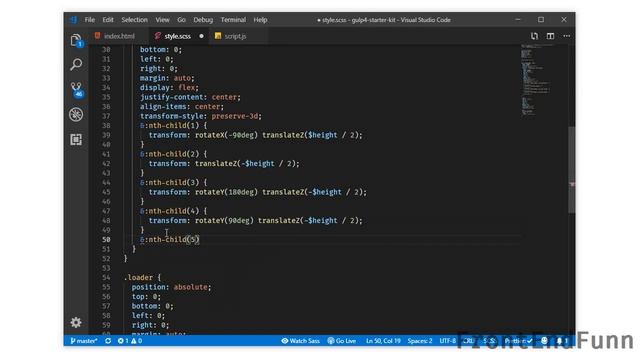Open the Extensions view
This screenshot has width=640, height=360.
tap(76, 140)
